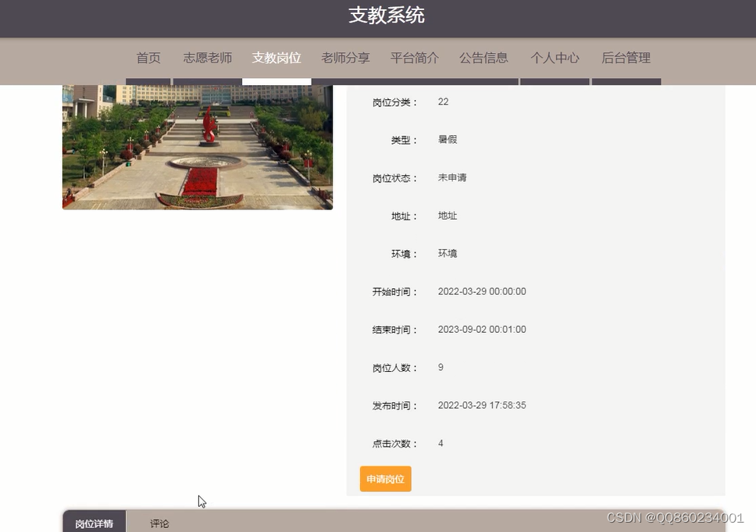The image size is (756, 532).
Task: Click the 类型 value 暑假
Action: click(448, 139)
